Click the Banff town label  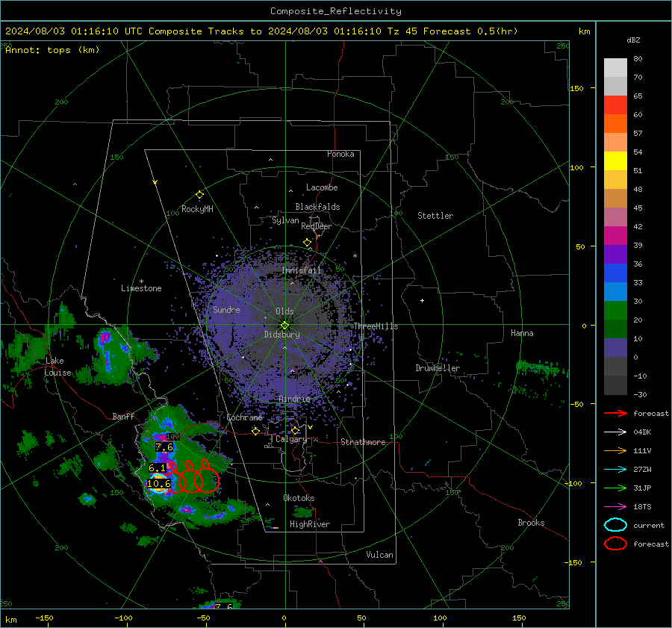(x=123, y=416)
